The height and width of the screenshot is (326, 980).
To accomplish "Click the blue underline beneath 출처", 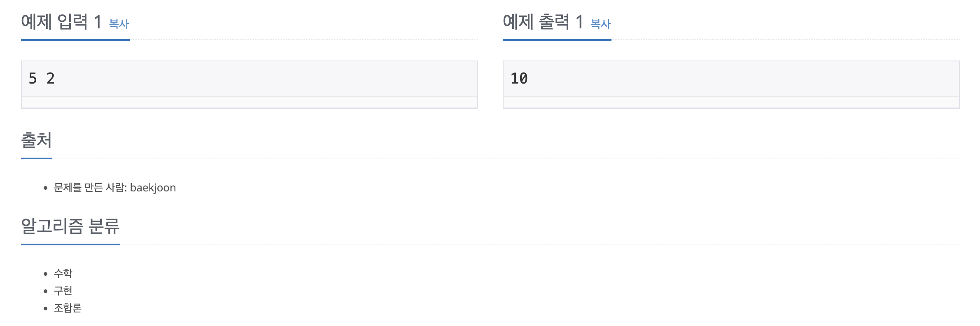I will point(36,158).
